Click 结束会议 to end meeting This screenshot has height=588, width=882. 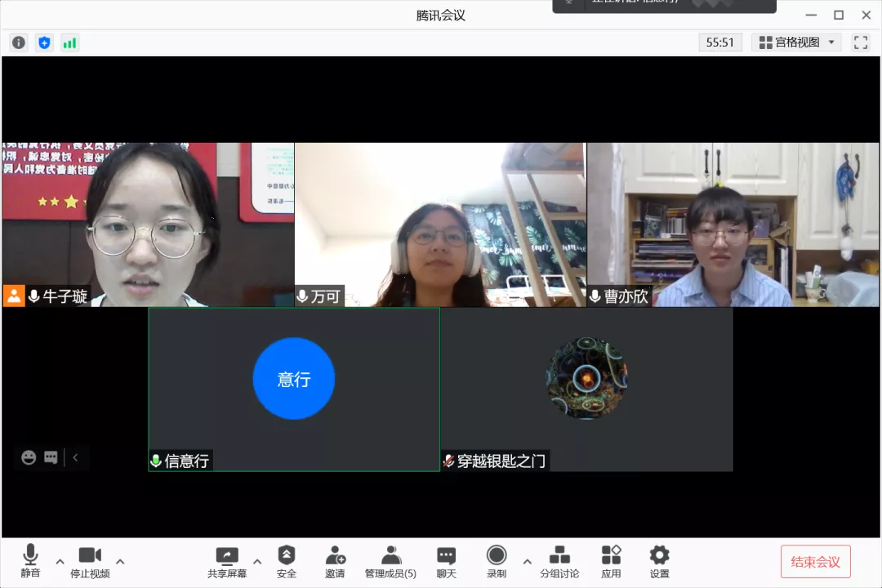pyautogui.click(x=815, y=562)
